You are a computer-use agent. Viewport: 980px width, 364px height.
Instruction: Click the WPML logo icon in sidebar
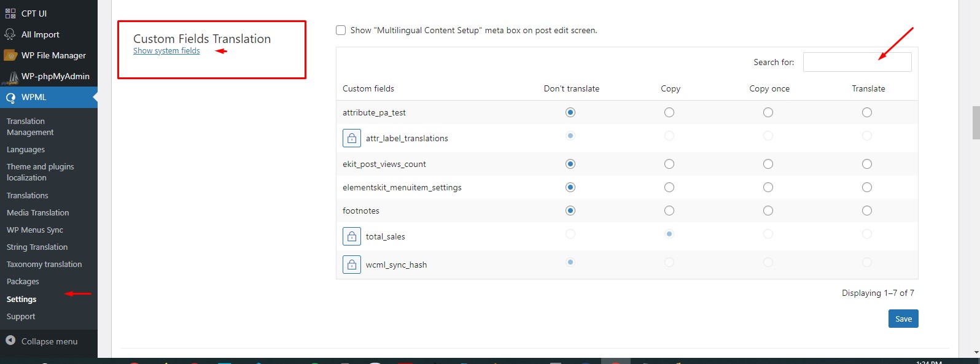(x=10, y=98)
